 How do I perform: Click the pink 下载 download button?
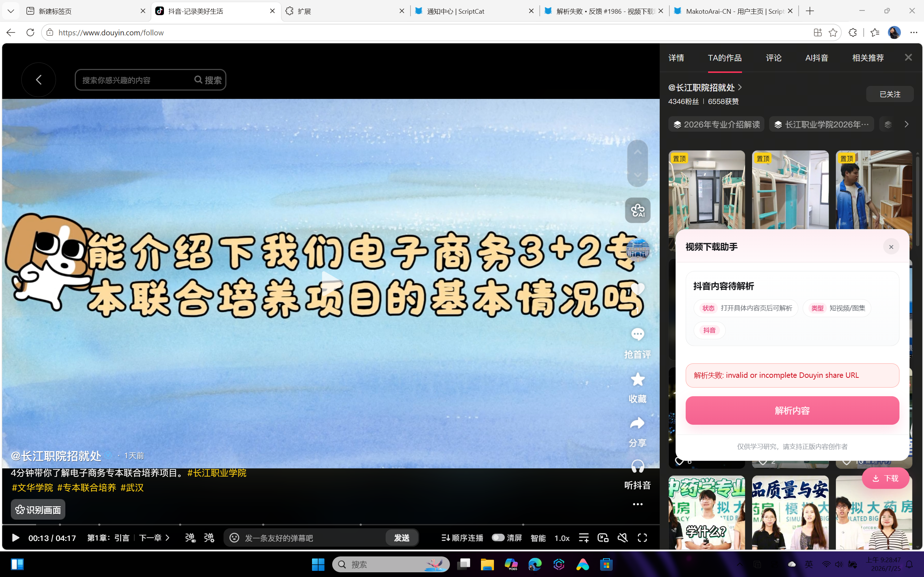(x=885, y=478)
